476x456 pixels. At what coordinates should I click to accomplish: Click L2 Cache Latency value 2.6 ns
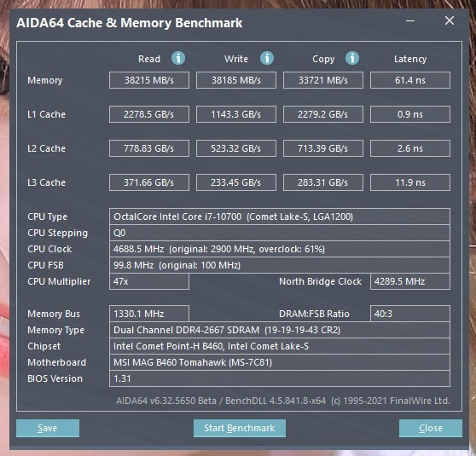[410, 148]
